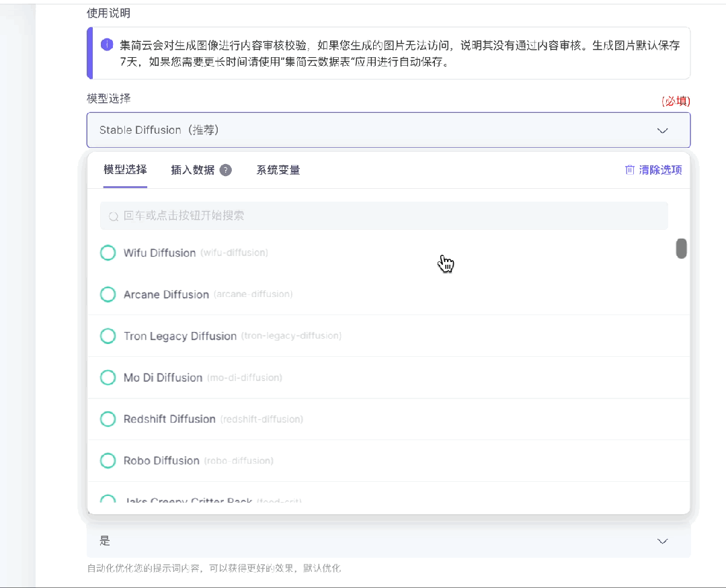The image size is (726, 588).
Task: Click the (必填) required marker
Action: pos(676,101)
